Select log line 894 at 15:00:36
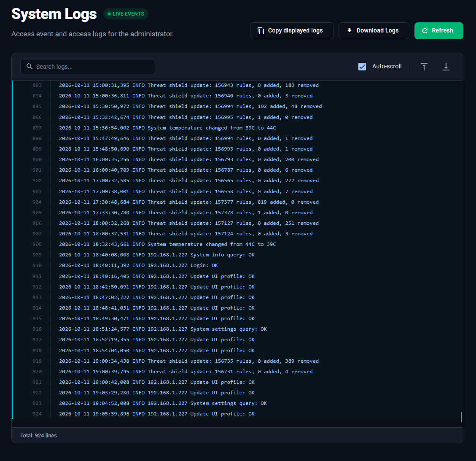This screenshot has height=461, width=476. (237, 96)
